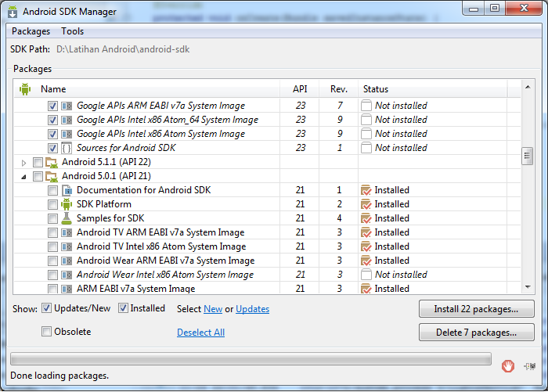548x392 pixels.
Task: Open the SDK Manager log window icon
Action: tap(530, 364)
